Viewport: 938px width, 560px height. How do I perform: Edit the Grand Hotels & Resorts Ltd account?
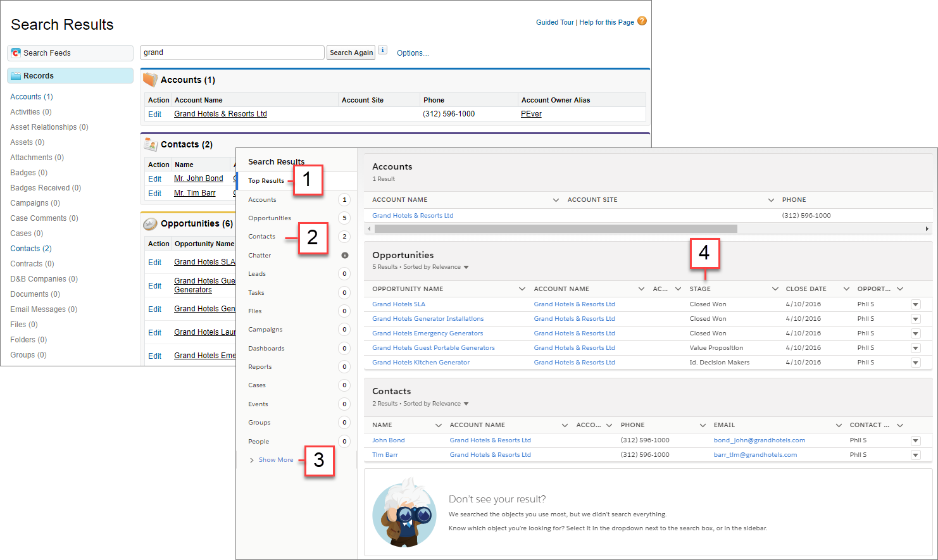pos(154,115)
